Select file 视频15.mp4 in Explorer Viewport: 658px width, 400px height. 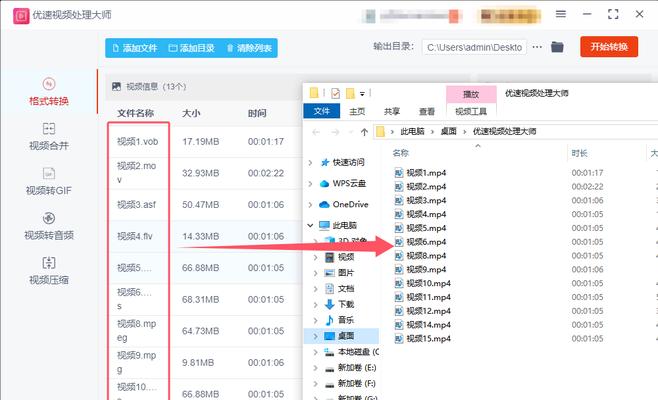click(x=428, y=339)
